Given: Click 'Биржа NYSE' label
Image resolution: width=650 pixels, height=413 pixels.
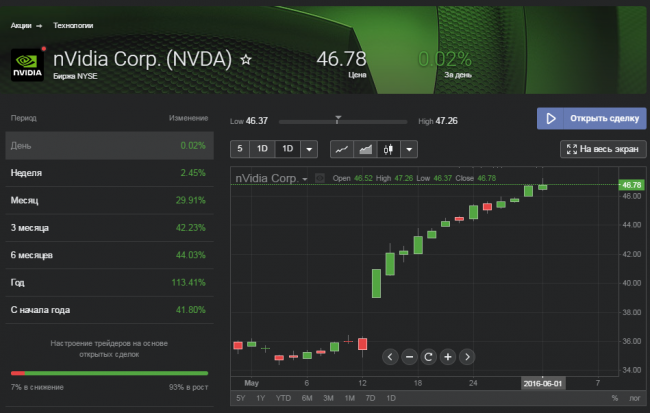Looking at the screenshot, I should 75,76.
